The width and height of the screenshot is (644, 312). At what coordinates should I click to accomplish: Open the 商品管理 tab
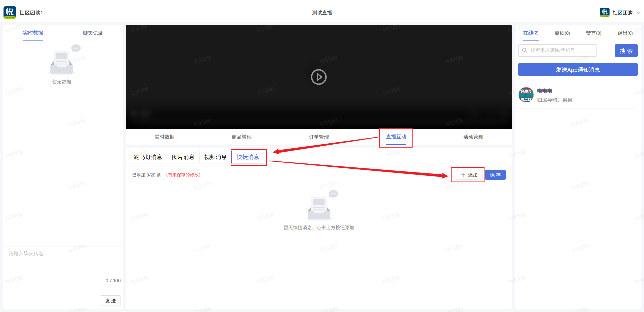click(242, 137)
